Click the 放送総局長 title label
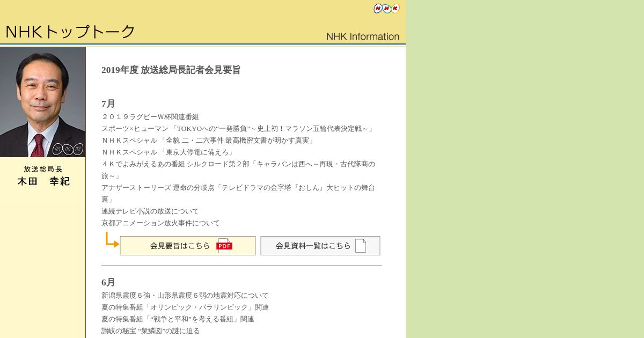This screenshot has width=644, height=338. (x=43, y=169)
